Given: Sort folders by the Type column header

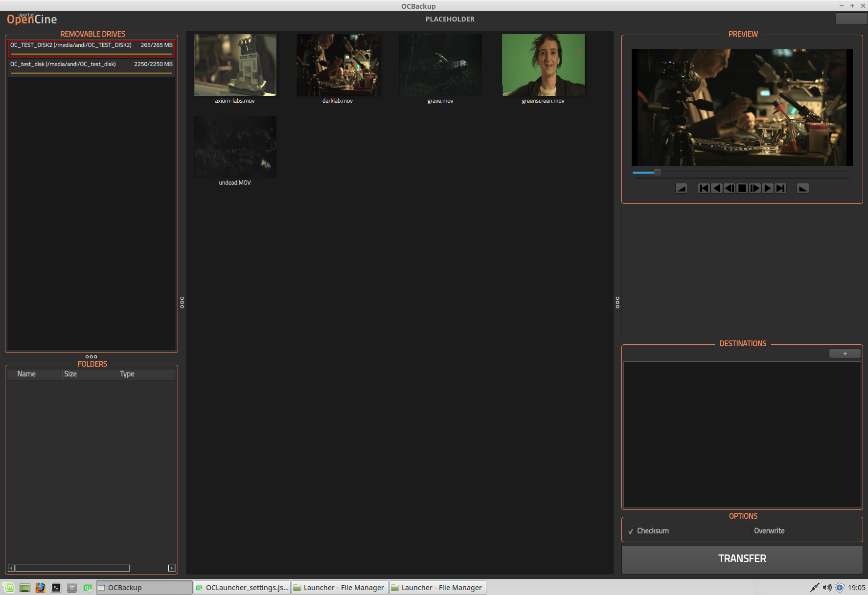Looking at the screenshot, I should [x=127, y=374].
